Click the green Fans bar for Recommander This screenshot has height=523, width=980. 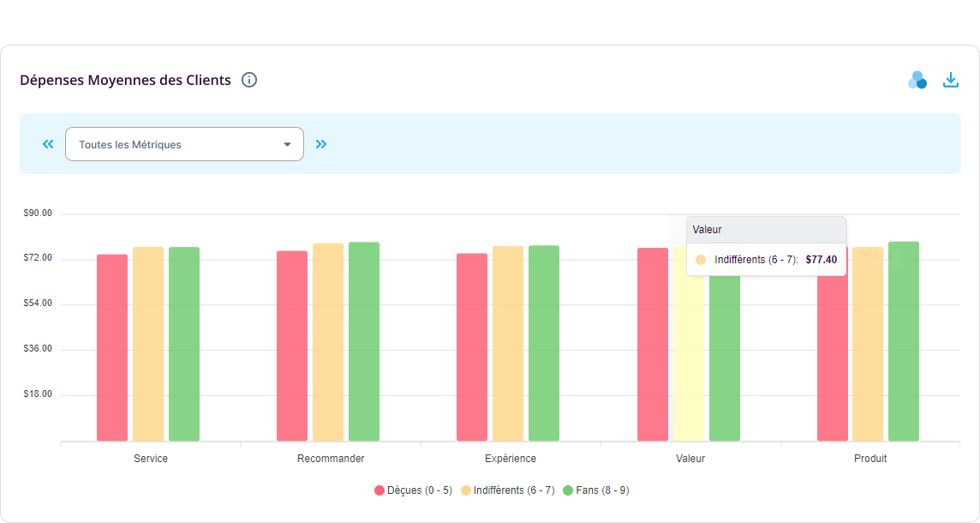(x=364, y=341)
